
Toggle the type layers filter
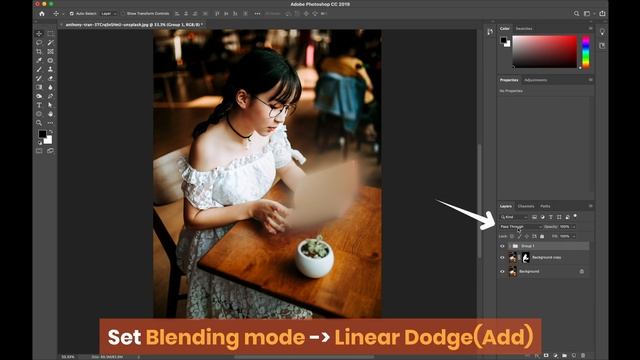pos(551,217)
